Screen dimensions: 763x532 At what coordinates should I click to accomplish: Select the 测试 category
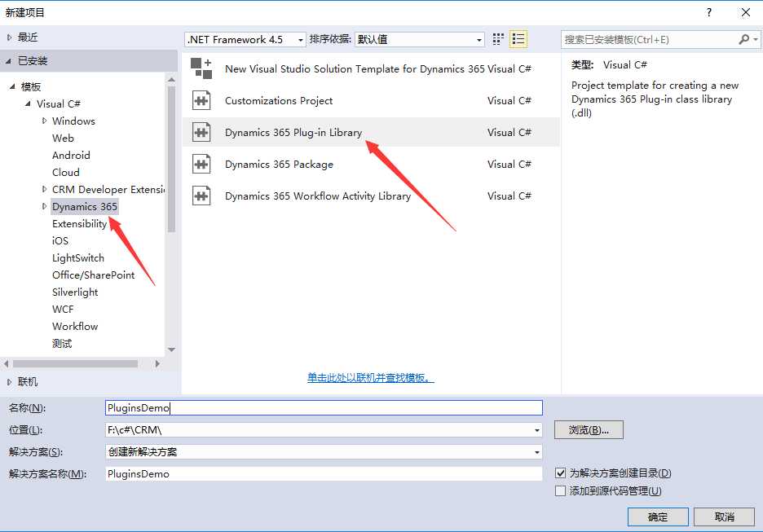[x=62, y=343]
